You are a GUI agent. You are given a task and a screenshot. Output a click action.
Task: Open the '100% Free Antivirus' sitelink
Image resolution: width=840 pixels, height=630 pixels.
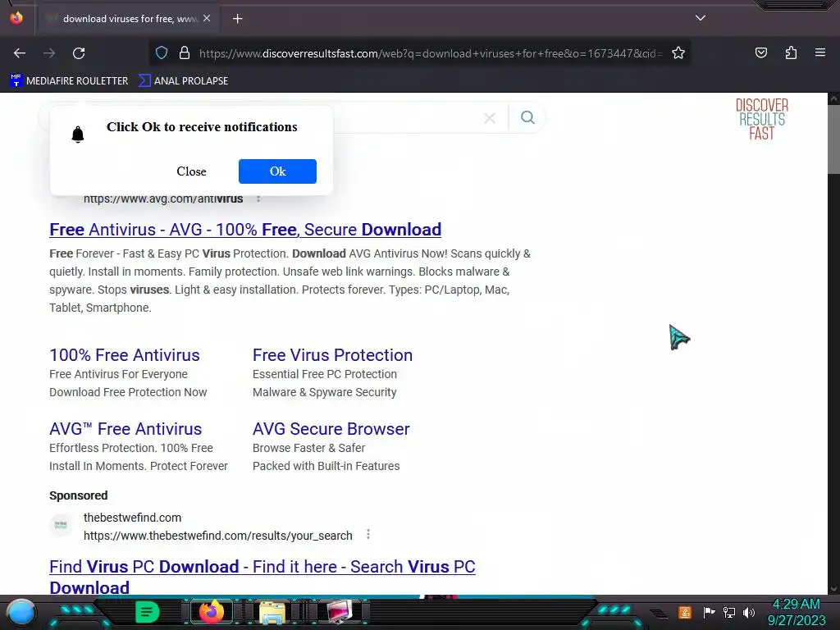pos(125,355)
